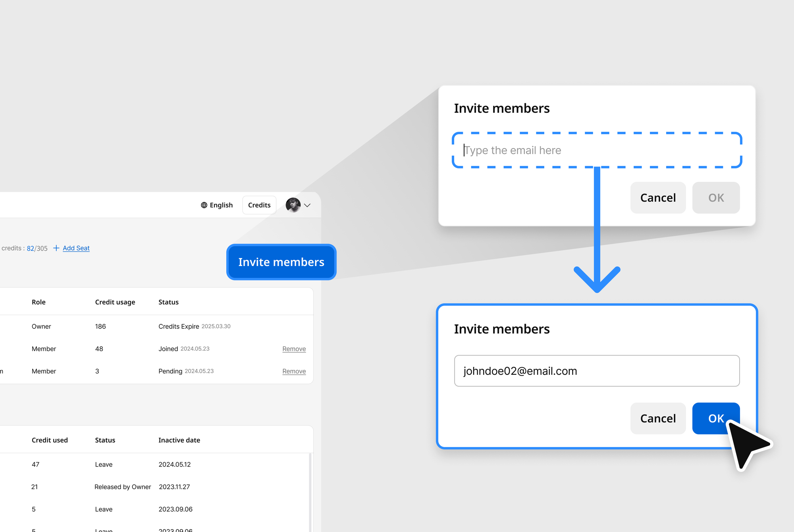This screenshot has height=532, width=794.
Task: Click the Invite members button
Action: click(x=281, y=262)
